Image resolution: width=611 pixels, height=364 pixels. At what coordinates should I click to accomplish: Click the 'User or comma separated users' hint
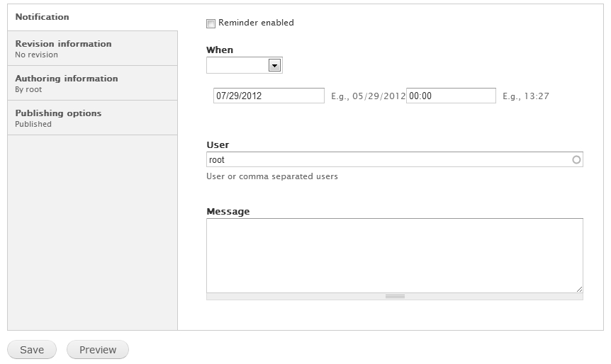click(272, 176)
